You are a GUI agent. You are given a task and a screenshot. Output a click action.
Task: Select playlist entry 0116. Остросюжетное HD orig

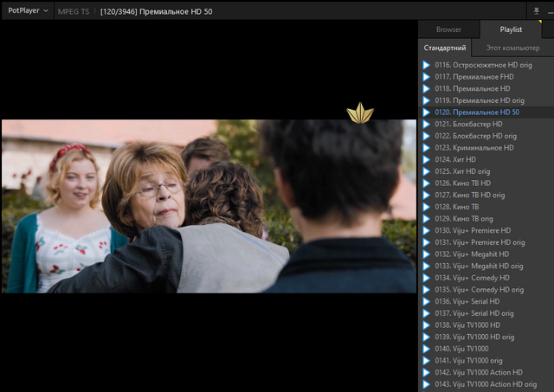(x=486, y=65)
